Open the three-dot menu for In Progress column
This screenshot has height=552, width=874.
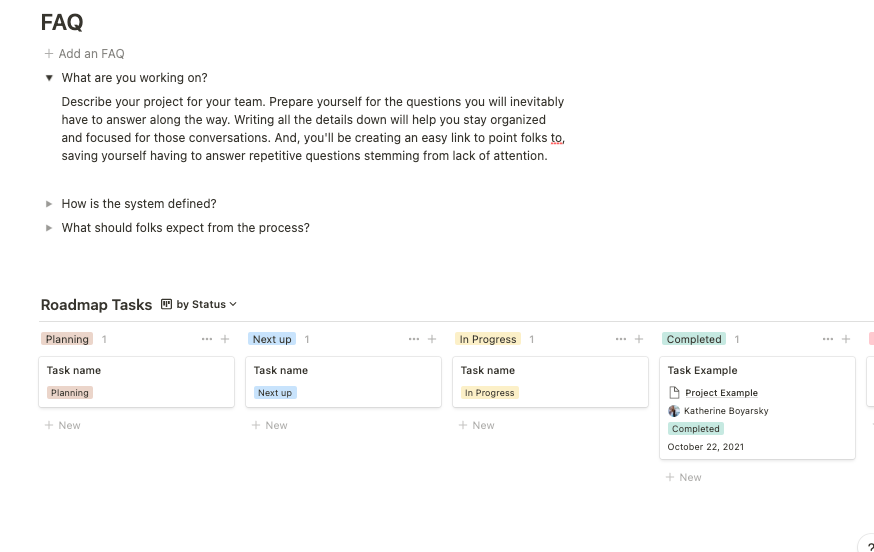click(x=621, y=339)
